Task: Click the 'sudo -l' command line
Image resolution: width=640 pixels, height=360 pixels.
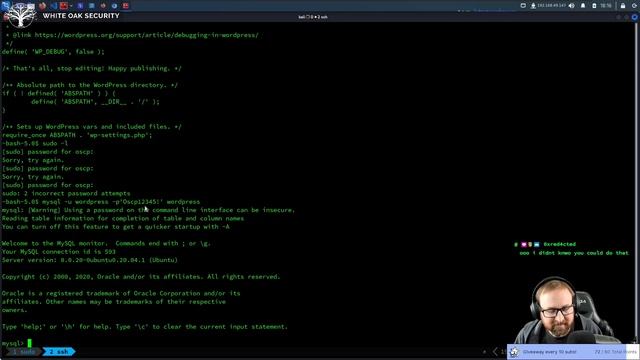Action: coord(35,143)
